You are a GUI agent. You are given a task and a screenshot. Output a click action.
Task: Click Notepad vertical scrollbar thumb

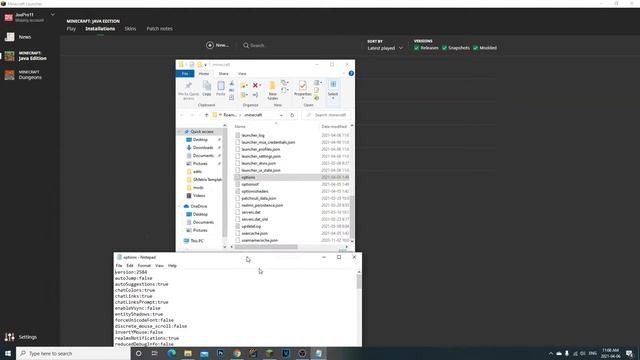pos(359,282)
